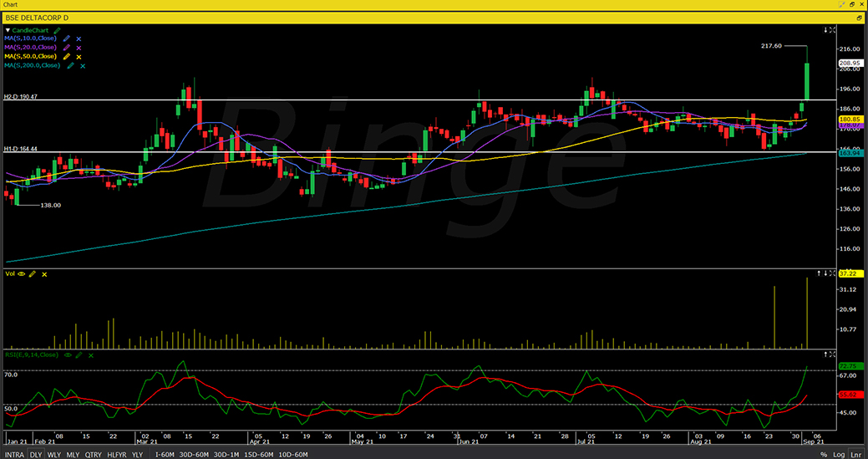The height and width of the screenshot is (459, 868).
Task: Close the Vol panel from its right corner
Action: (832, 273)
